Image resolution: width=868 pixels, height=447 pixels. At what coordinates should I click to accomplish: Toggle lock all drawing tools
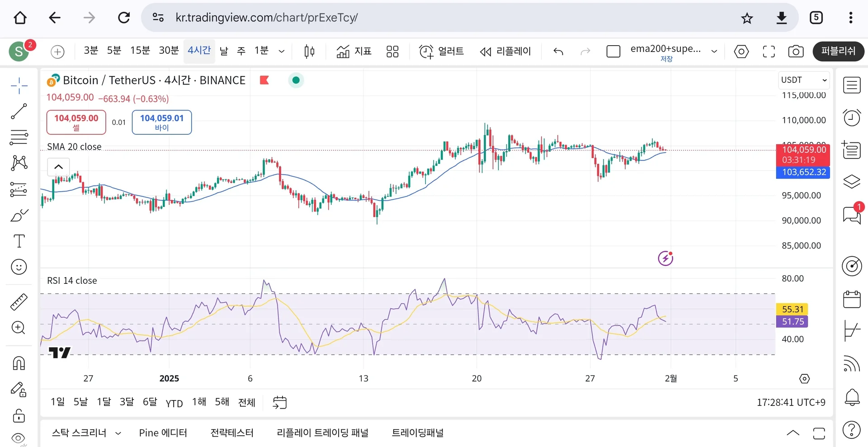coord(19,415)
